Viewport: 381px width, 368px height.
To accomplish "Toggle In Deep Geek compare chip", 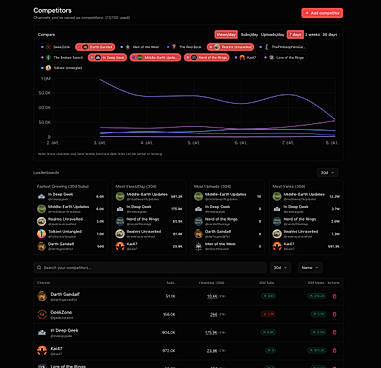I will pos(107,58).
